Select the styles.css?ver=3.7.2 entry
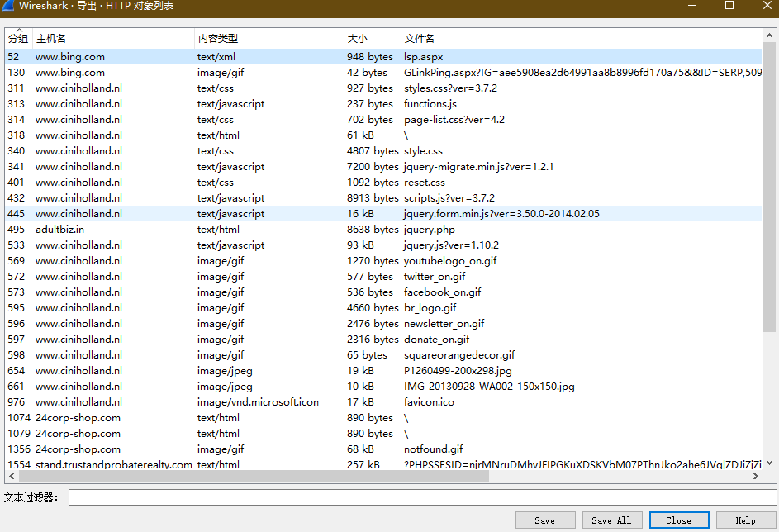779x532 pixels. [384, 88]
